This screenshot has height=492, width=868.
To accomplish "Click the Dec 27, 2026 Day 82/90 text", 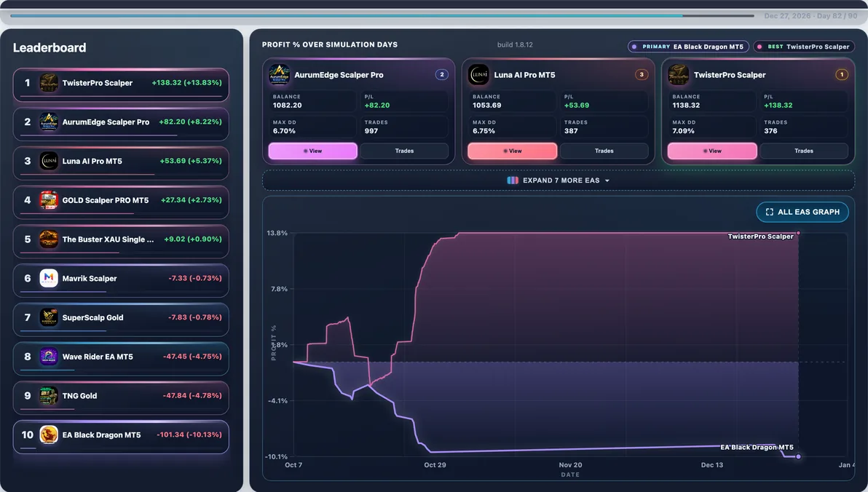I will [810, 16].
